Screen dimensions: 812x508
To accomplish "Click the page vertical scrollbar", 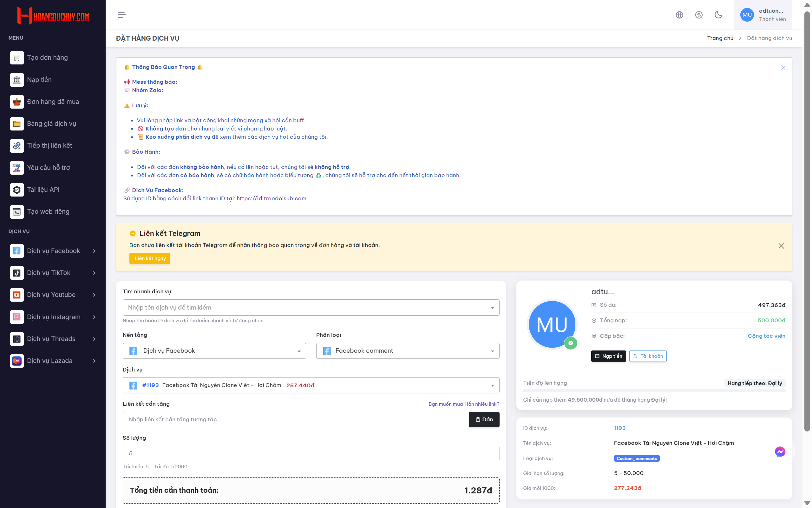I will point(807,222).
